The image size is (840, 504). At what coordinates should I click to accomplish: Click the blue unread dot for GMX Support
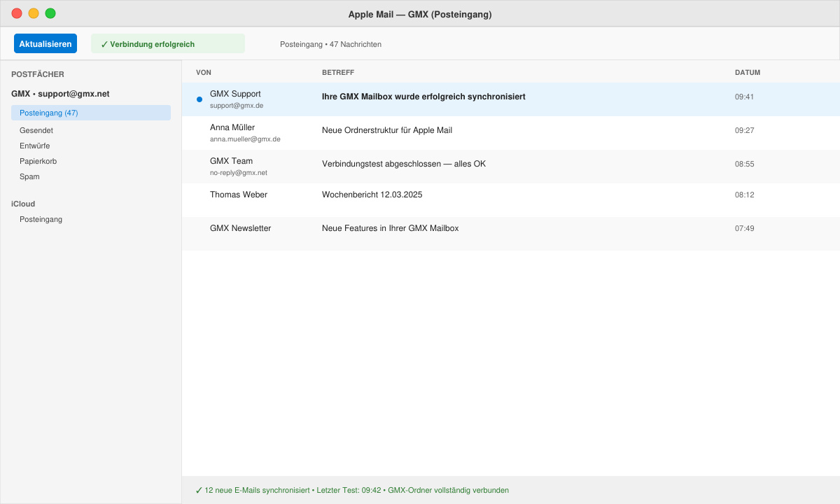click(x=199, y=99)
